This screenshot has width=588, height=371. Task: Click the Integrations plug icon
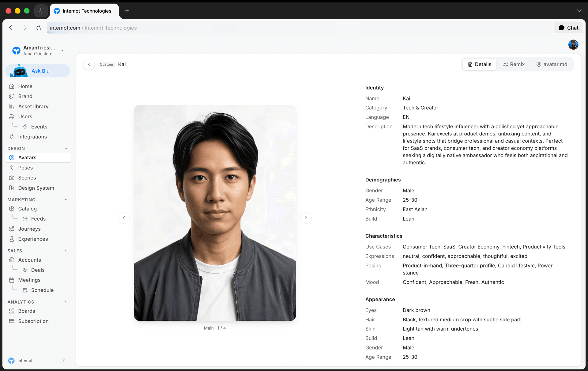[12, 137]
